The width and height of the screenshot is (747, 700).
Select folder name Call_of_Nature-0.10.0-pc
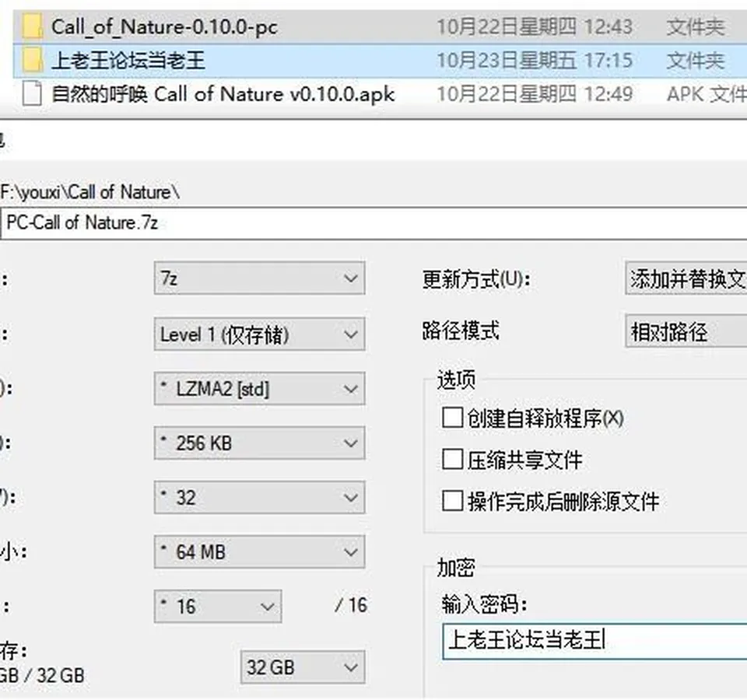click(164, 27)
